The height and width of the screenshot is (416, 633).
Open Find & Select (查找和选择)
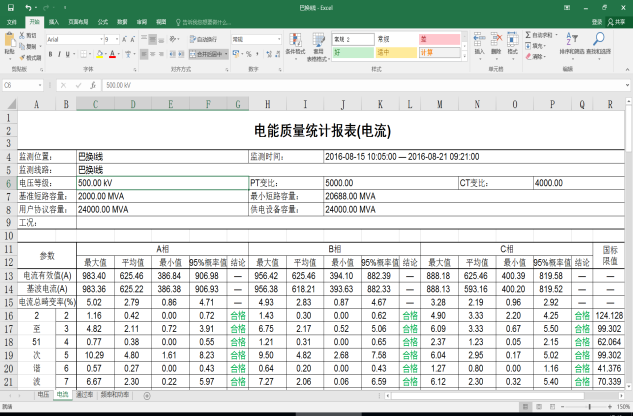pos(599,44)
